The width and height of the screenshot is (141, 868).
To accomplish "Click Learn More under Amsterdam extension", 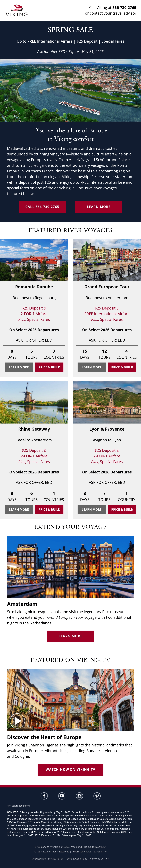I will (x=70, y=636).
